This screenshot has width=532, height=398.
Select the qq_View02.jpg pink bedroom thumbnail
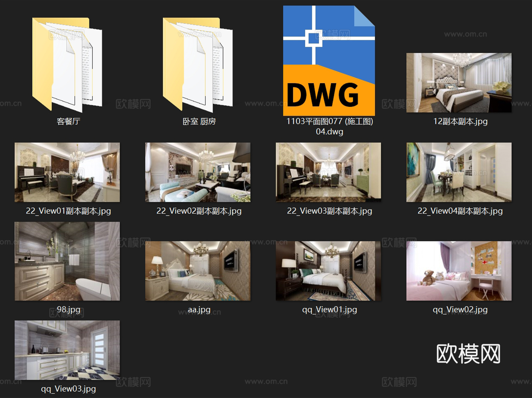click(x=459, y=271)
